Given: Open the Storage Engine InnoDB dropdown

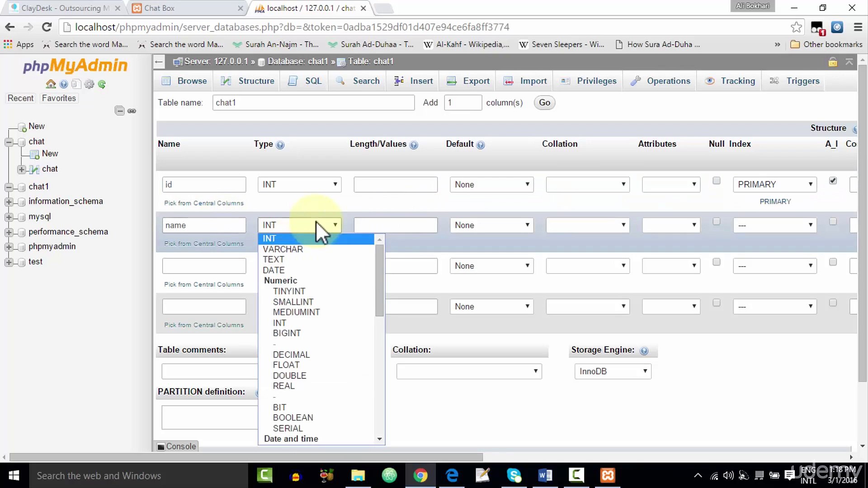Looking at the screenshot, I should coord(613,371).
